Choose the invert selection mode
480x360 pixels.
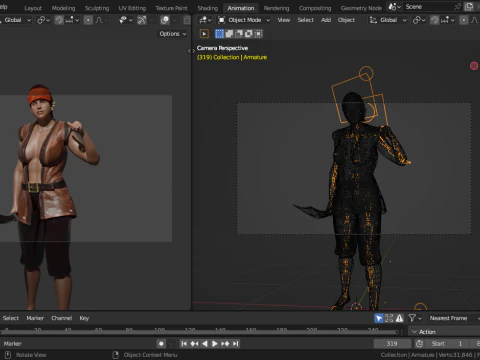coord(248,34)
